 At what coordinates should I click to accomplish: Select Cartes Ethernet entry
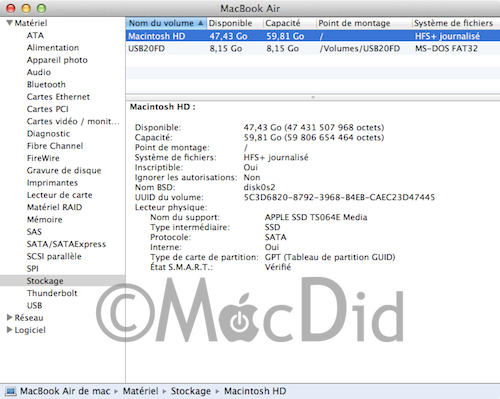[x=58, y=97]
